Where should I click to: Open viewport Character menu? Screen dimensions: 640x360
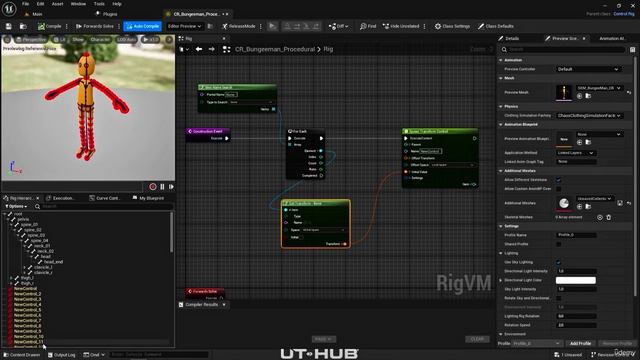pyautogui.click(x=100, y=40)
